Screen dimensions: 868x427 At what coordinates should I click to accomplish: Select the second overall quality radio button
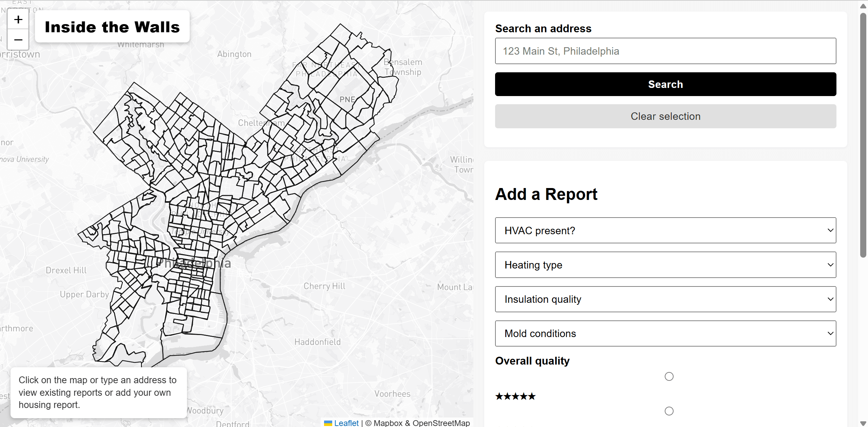[x=669, y=411]
